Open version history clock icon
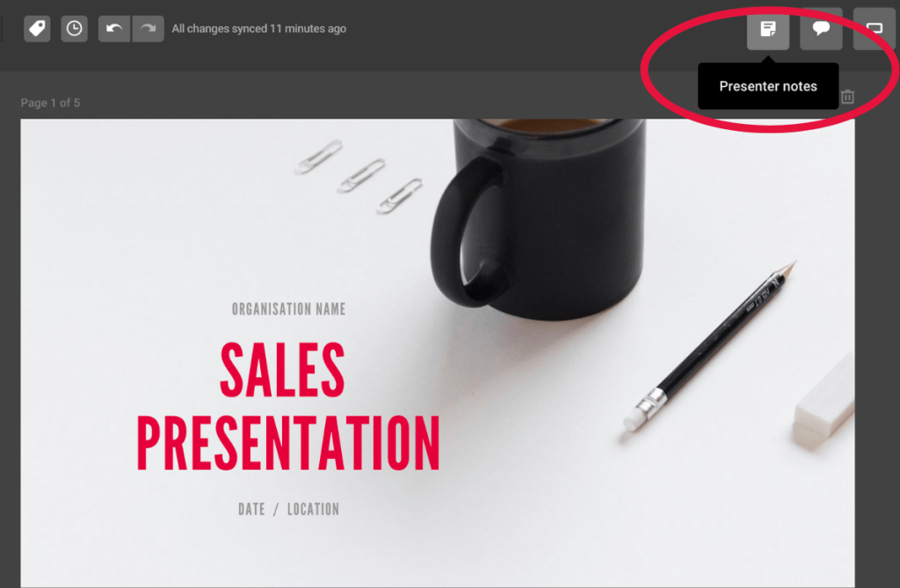This screenshot has width=900, height=588. [x=74, y=29]
